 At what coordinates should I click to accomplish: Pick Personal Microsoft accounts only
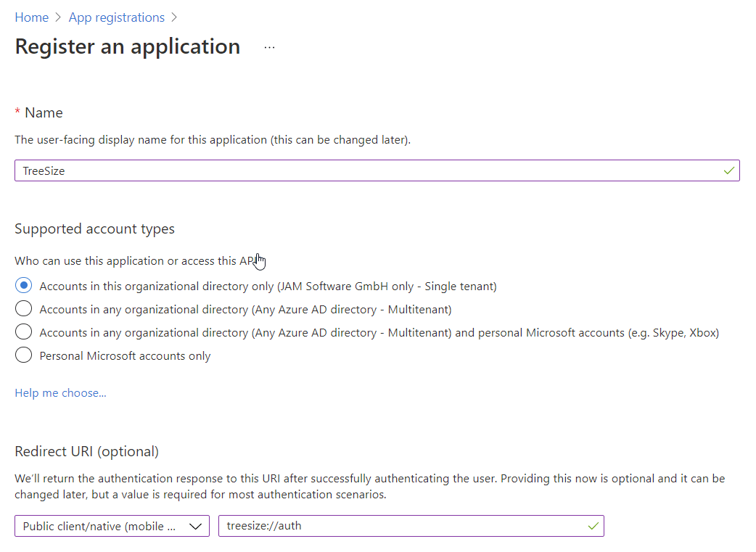tap(22, 355)
